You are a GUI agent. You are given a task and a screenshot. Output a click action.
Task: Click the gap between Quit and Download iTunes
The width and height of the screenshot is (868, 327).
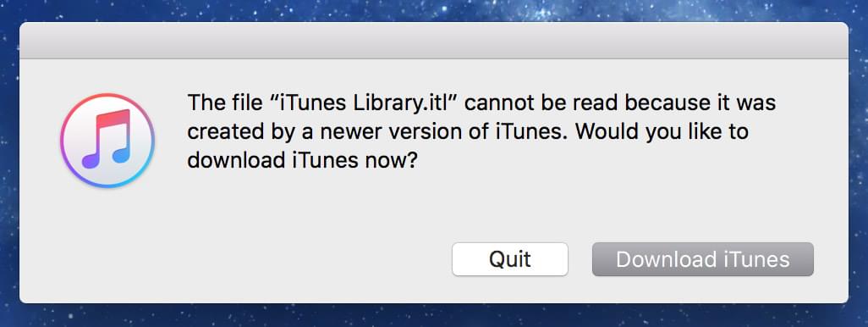[580, 259]
